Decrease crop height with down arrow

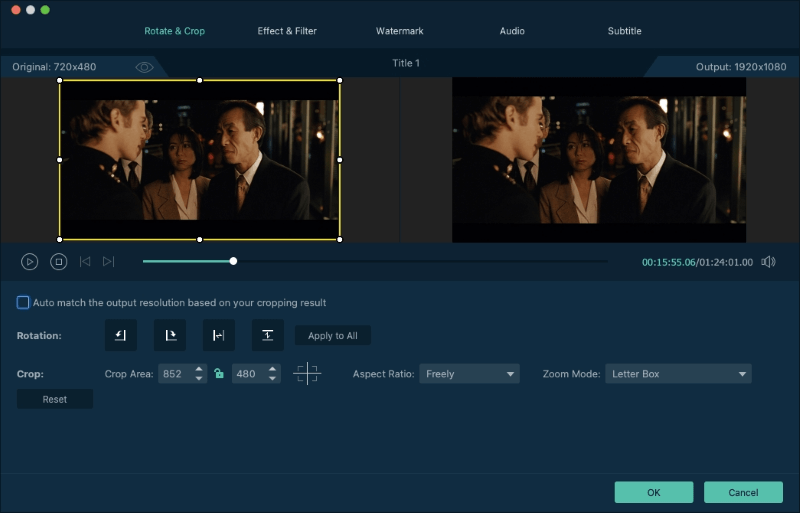point(272,379)
